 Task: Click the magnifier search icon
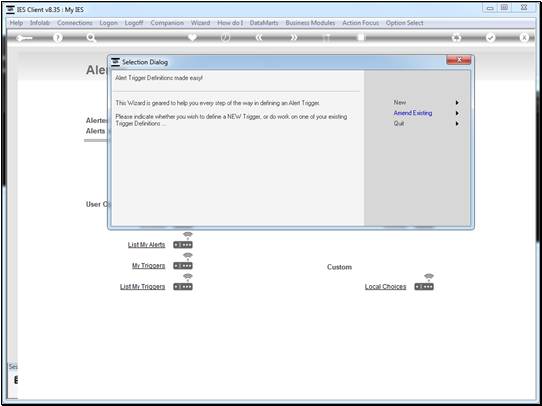tap(91, 38)
